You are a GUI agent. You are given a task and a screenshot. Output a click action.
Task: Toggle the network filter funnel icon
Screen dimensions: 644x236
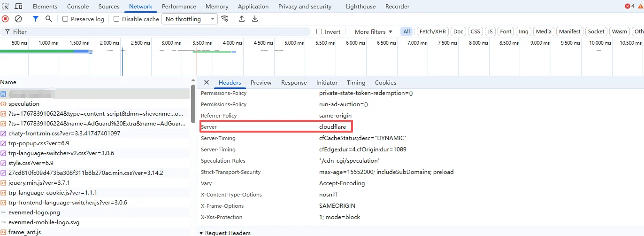(36, 19)
